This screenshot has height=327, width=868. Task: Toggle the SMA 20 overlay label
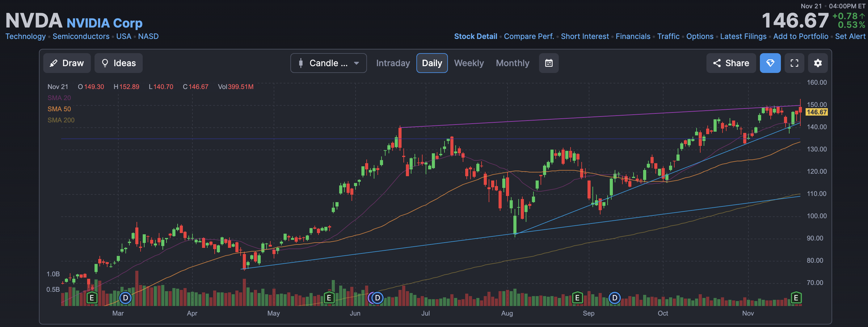coord(59,98)
